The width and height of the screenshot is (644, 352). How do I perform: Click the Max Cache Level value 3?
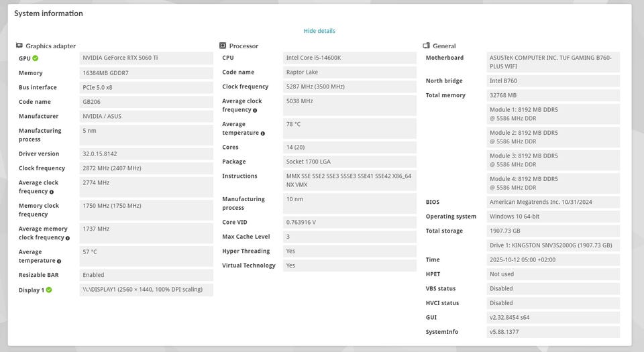(x=350, y=237)
